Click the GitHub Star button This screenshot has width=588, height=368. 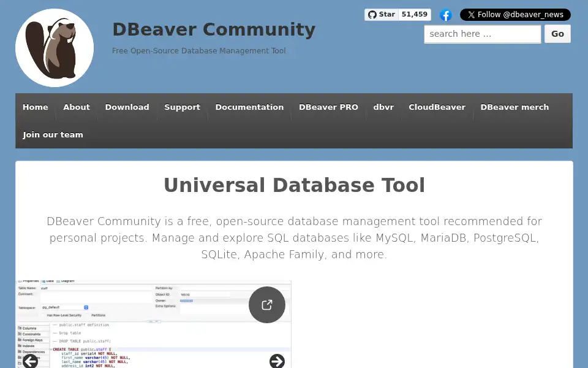pos(382,15)
